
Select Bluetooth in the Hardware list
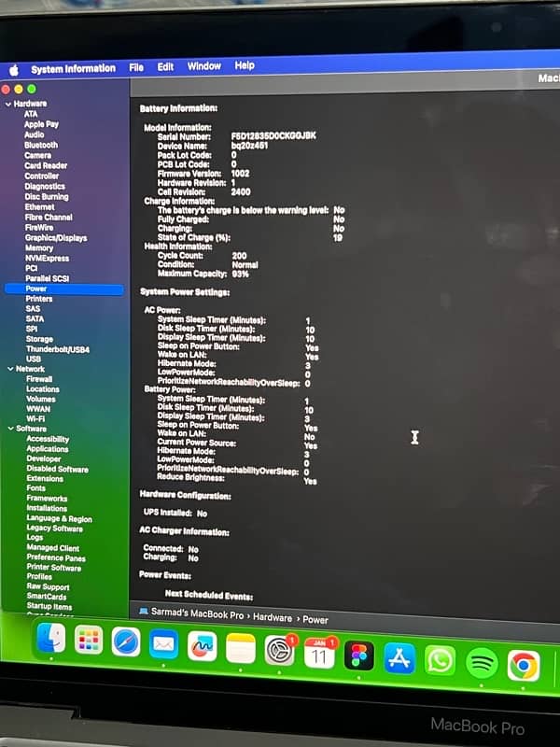(x=41, y=145)
